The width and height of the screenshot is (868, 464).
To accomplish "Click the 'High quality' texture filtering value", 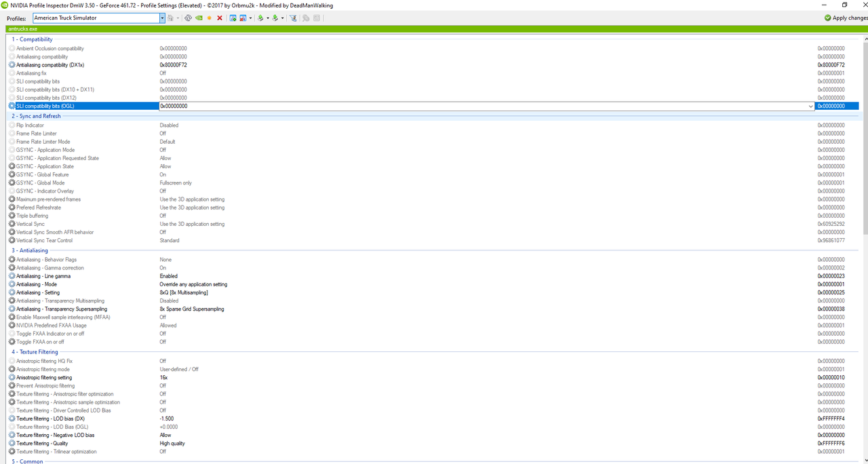I will (172, 443).
